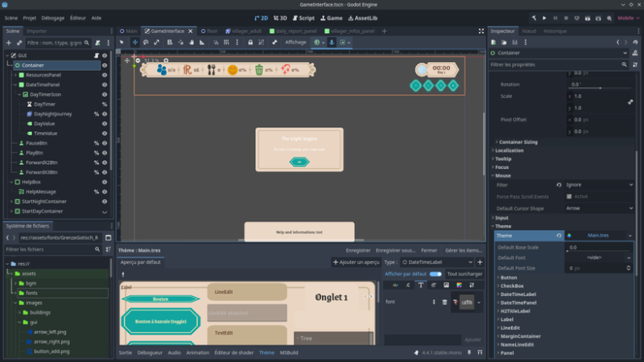Screen dimensions: 644x362
Task: Run the project with play icon
Action: point(544,18)
